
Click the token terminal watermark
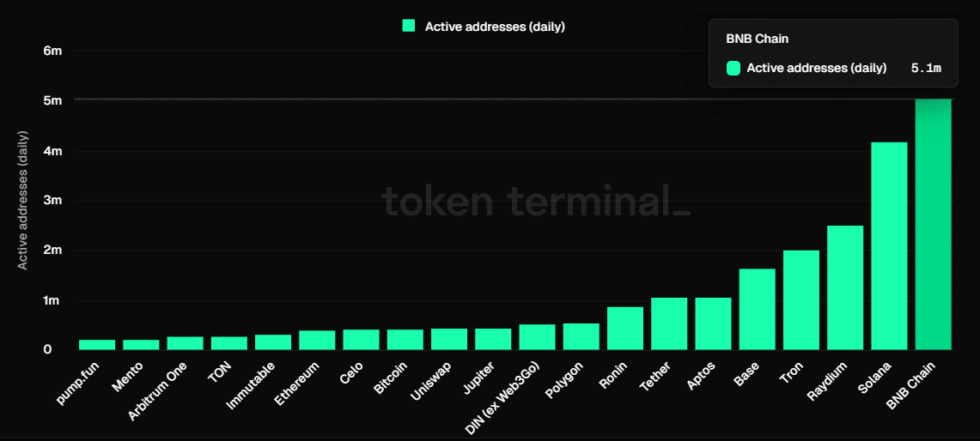[x=535, y=202]
